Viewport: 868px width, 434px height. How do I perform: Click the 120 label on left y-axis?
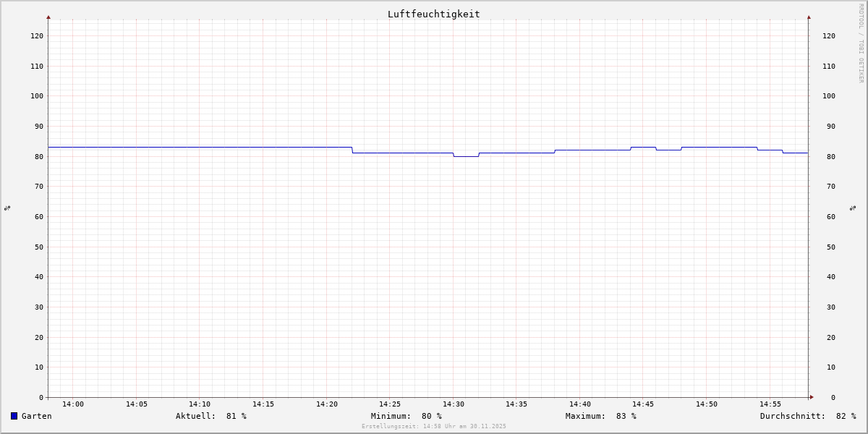click(37, 35)
